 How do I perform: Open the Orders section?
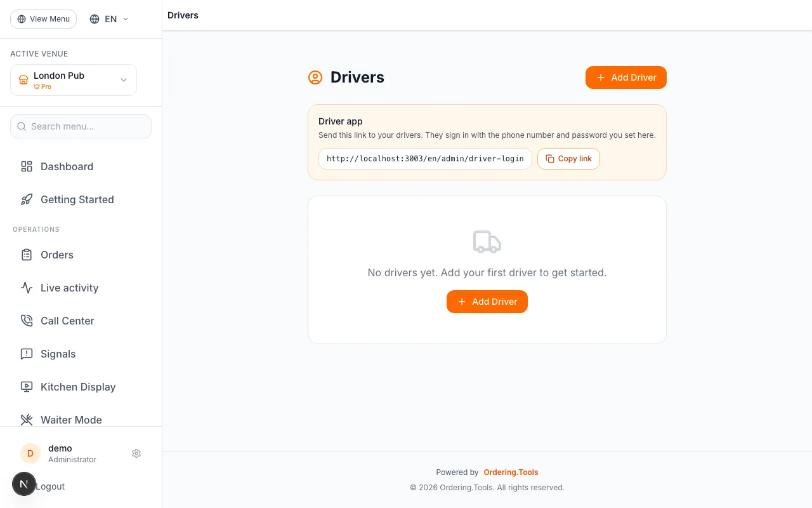click(x=81, y=255)
